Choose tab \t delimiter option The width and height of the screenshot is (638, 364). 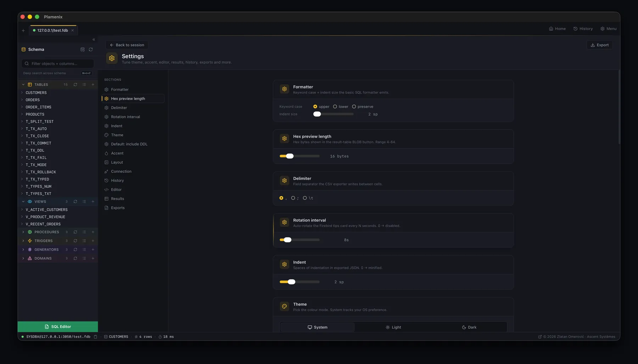(x=305, y=198)
